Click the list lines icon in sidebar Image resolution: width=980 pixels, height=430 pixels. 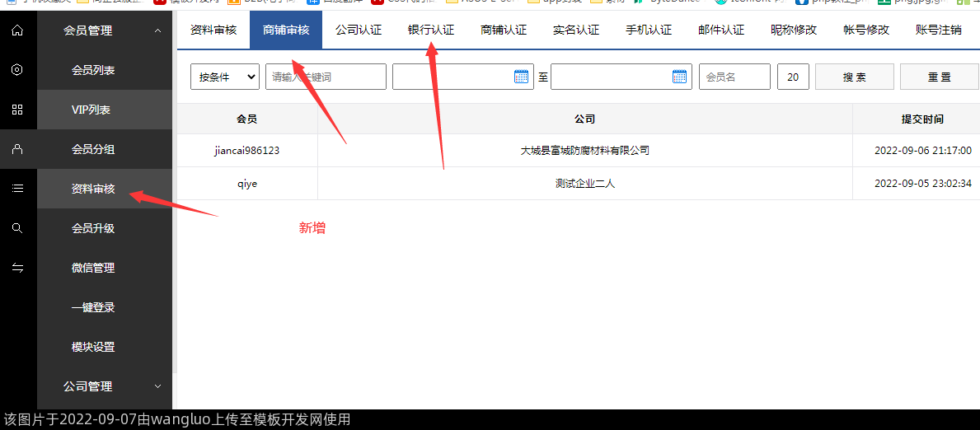tap(17, 189)
